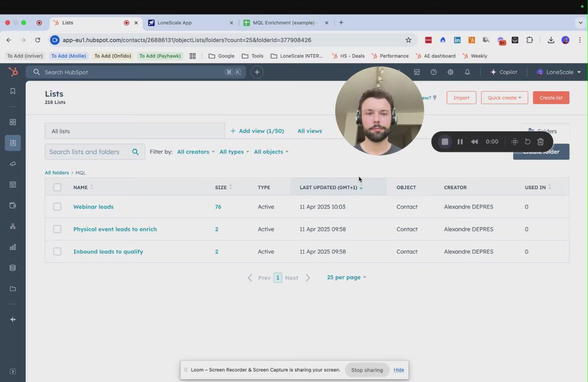The height and width of the screenshot is (382, 588).
Task: Sort by LAST UPDATED (GMT+1) column
Action: coord(331,187)
